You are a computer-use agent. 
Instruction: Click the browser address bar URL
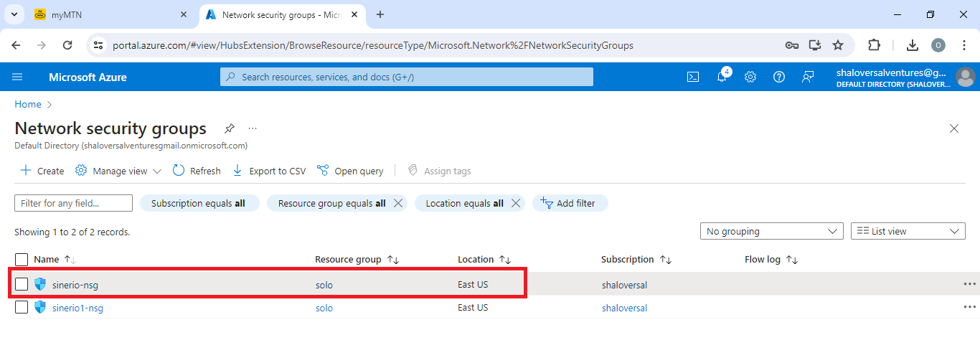(x=373, y=45)
